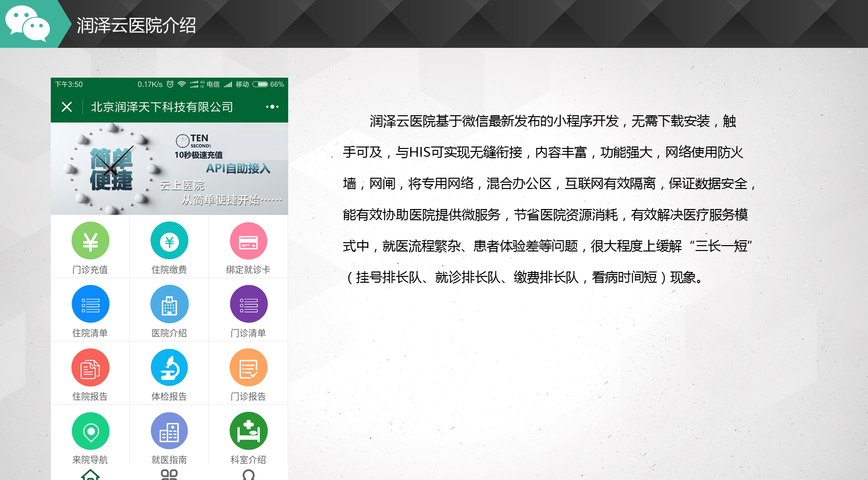The image size is (868, 480).
Task: Click the line starting 手可及，与HIS
Action: click(543, 152)
